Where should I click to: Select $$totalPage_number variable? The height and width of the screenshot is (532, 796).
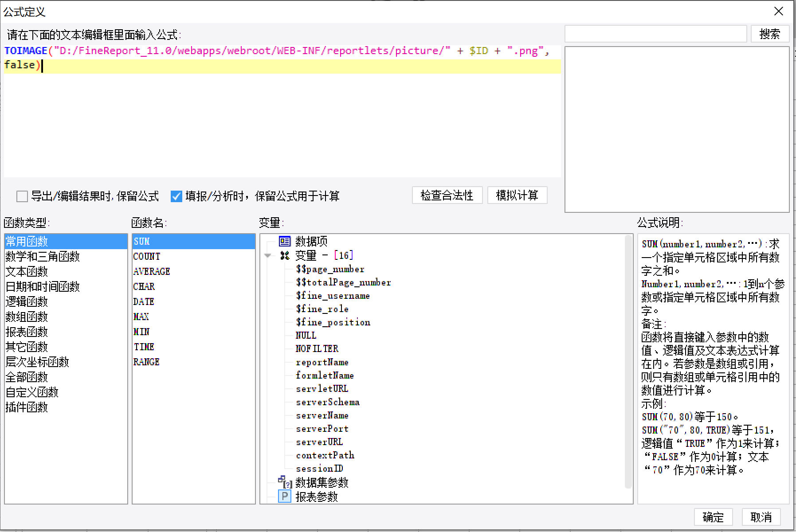coord(343,282)
